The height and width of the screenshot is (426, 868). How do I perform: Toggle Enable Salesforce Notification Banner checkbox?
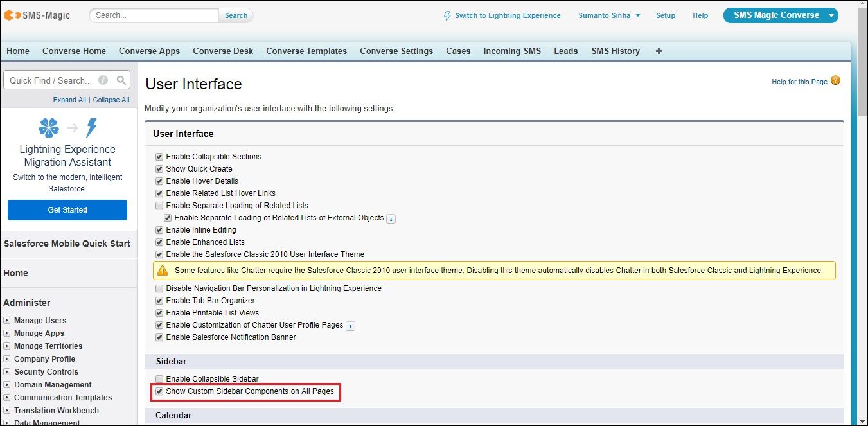(x=159, y=337)
